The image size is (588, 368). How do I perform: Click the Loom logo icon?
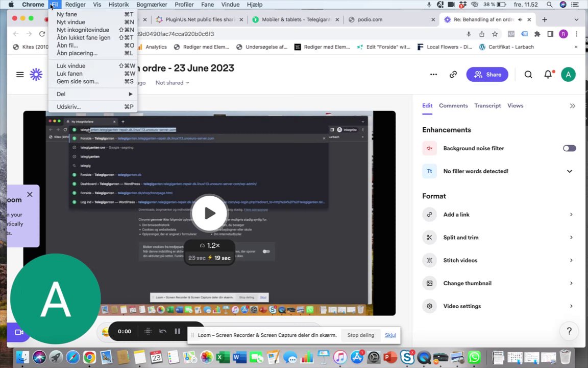36,74
